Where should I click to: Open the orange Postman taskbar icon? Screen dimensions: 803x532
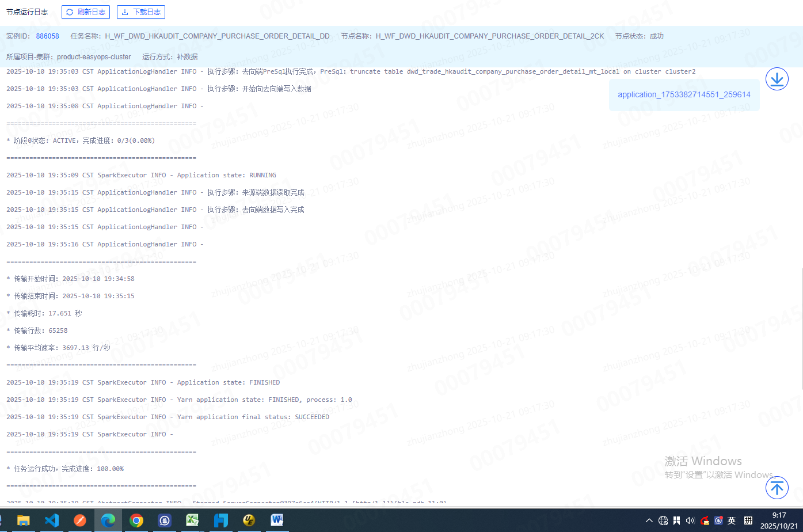pyautogui.click(x=80, y=520)
